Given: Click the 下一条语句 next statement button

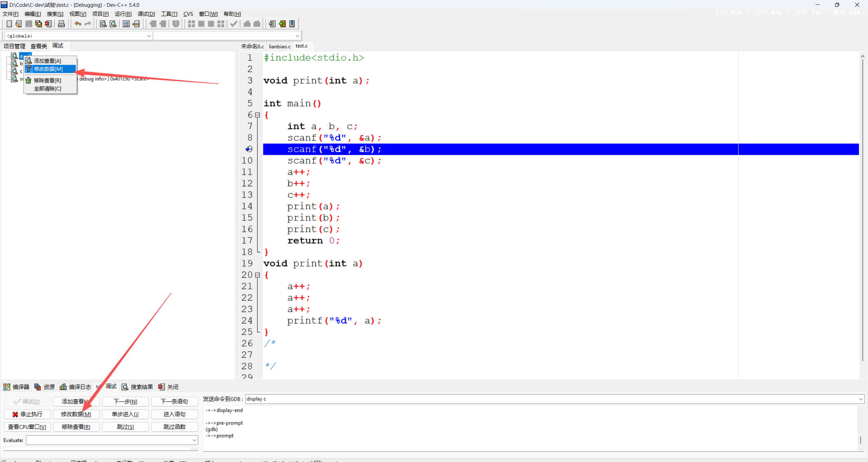Looking at the screenshot, I should point(175,402).
